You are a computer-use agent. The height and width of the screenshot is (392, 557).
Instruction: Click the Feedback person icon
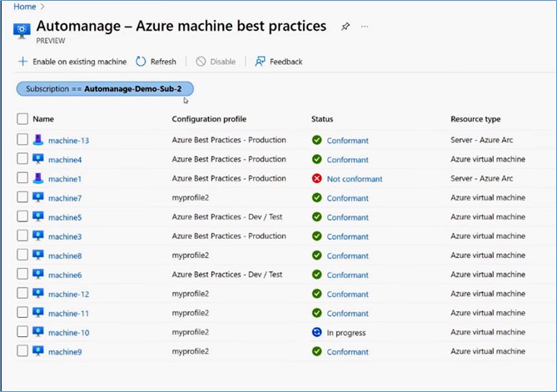click(260, 62)
